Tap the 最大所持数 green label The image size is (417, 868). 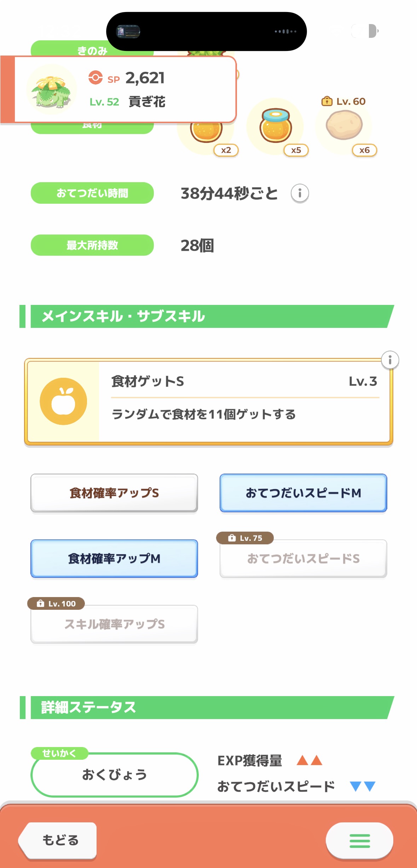tap(92, 245)
